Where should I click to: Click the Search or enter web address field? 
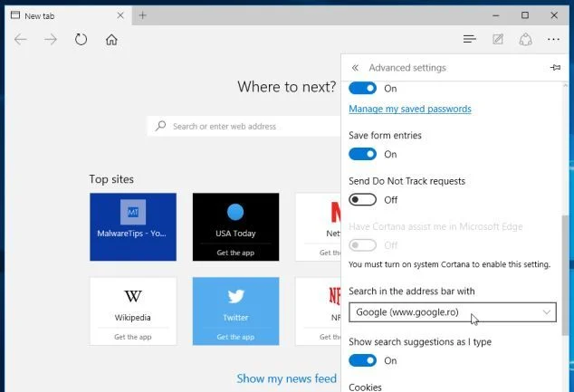pos(244,126)
